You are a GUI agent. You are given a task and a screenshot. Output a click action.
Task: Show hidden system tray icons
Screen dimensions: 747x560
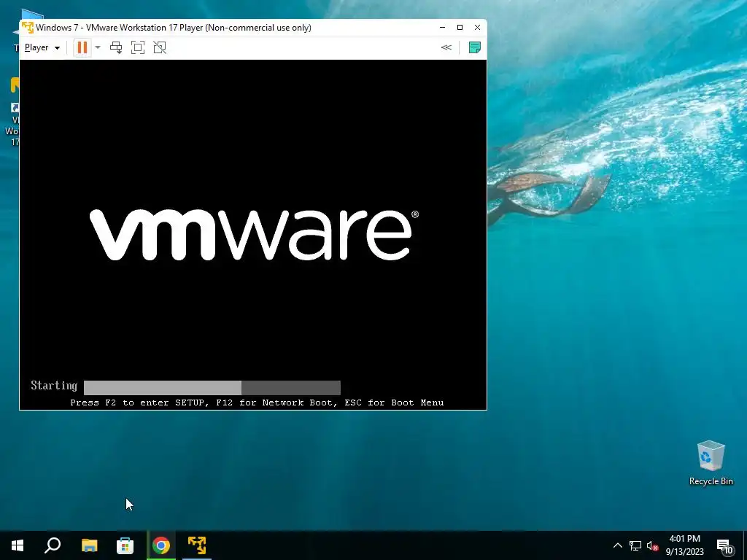tap(617, 545)
